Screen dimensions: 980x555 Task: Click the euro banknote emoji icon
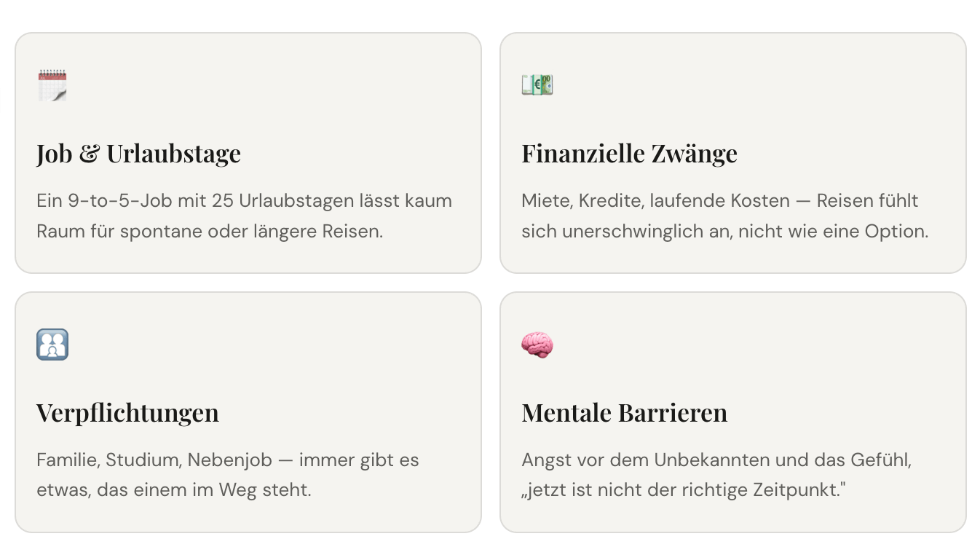click(537, 84)
